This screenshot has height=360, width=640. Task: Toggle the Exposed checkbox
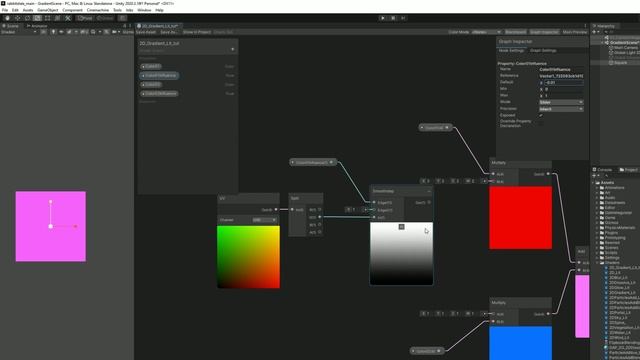point(541,116)
